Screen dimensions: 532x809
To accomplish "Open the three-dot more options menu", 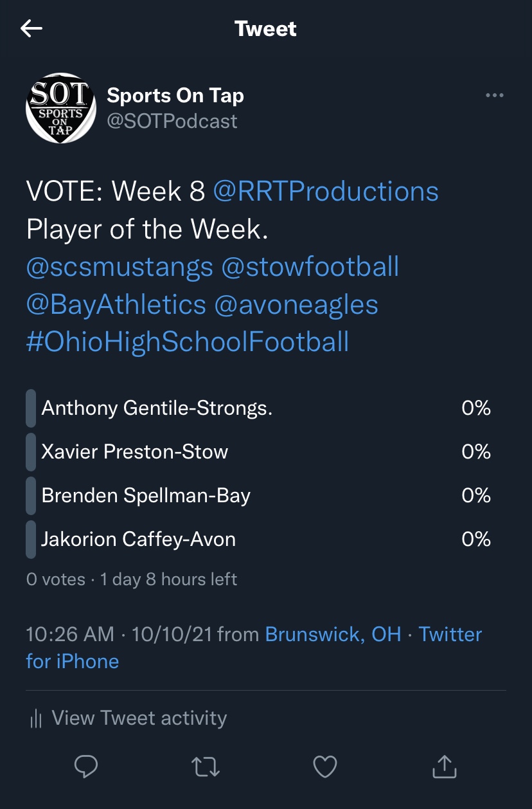I will tap(494, 96).
